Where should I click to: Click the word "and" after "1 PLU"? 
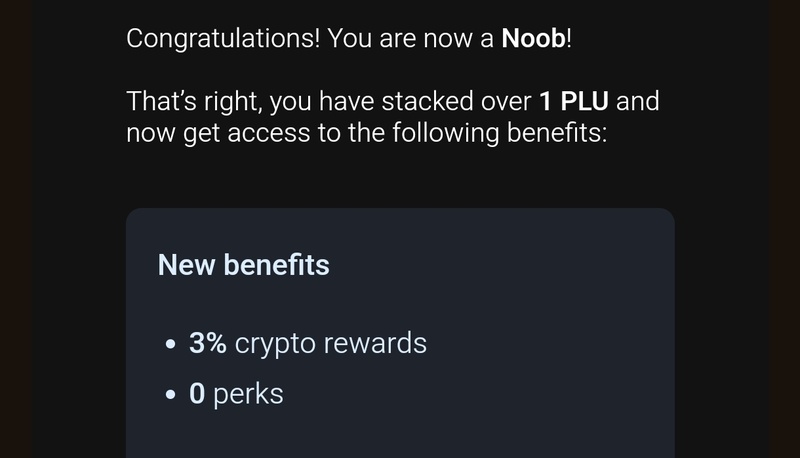click(637, 102)
